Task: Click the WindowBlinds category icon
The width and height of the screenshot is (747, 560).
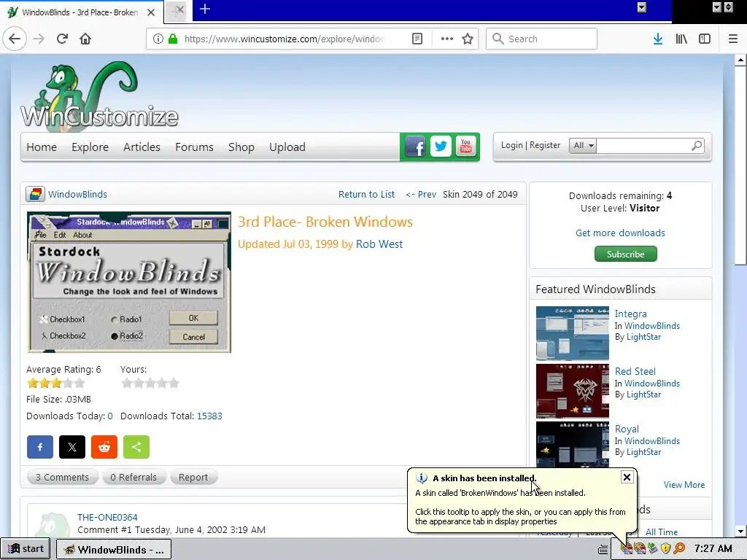Action: (x=35, y=194)
